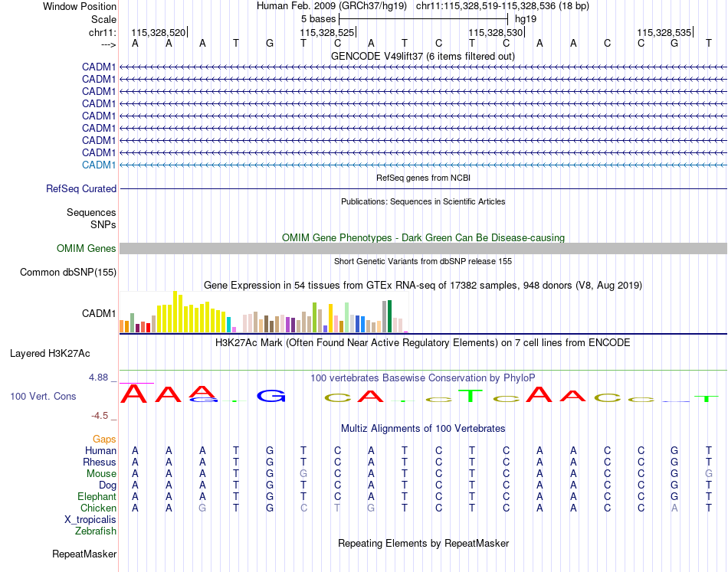Click the CADM1 label beside the GTEx bar chart

[x=99, y=314]
